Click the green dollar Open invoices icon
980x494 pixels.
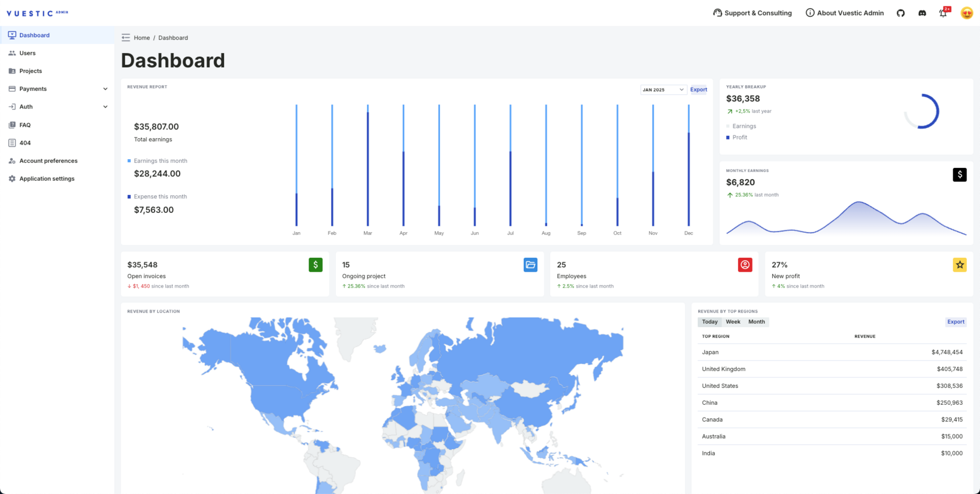tap(316, 265)
